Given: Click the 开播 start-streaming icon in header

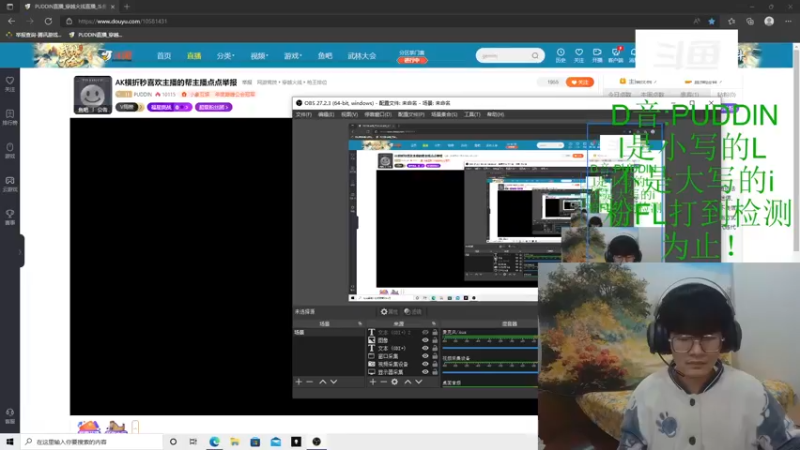Looking at the screenshot, I should (597, 55).
